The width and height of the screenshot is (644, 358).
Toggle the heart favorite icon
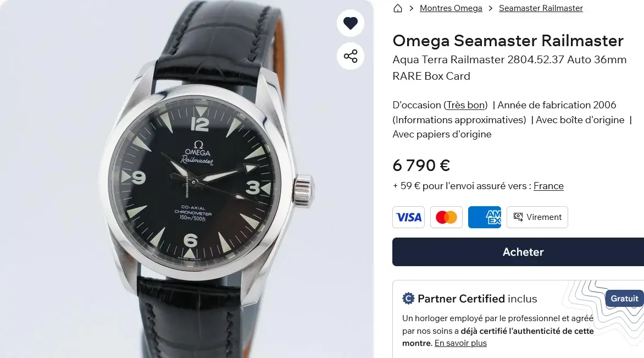click(350, 23)
